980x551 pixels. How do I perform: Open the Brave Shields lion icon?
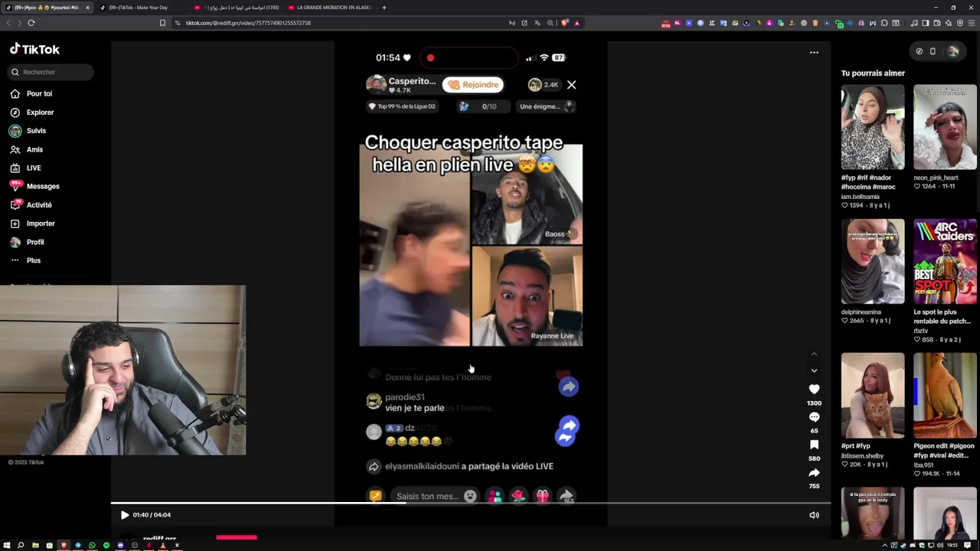point(565,23)
